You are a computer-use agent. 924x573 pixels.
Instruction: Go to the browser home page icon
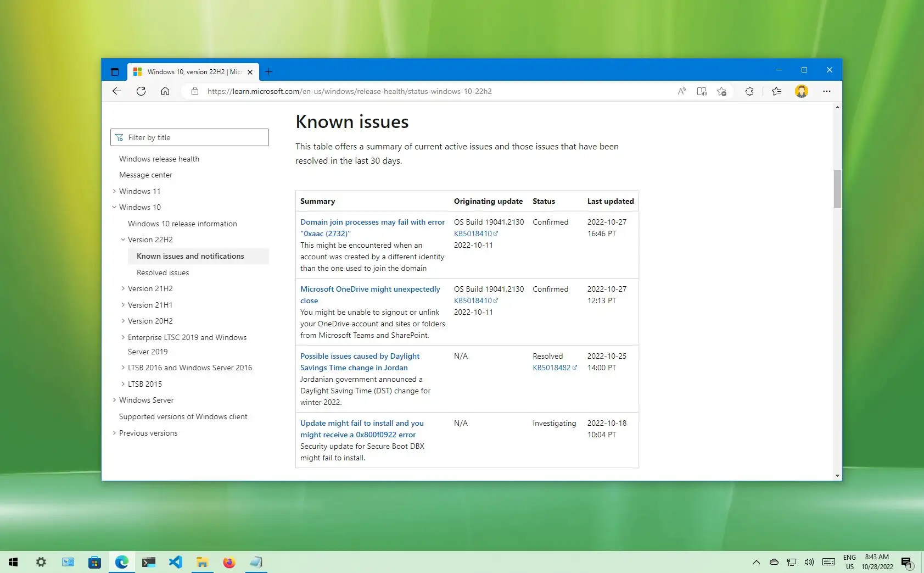pyautogui.click(x=165, y=91)
